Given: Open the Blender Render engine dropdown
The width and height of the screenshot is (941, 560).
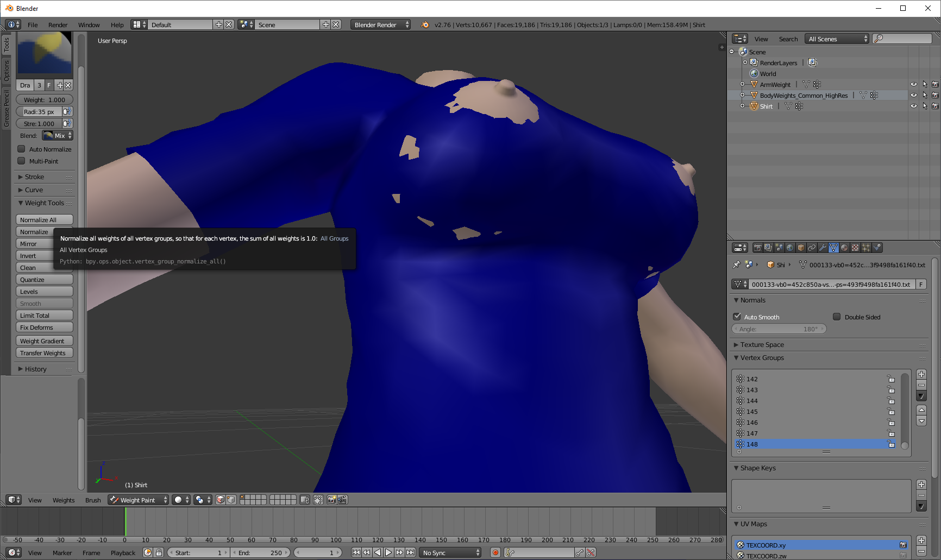Looking at the screenshot, I should (380, 24).
